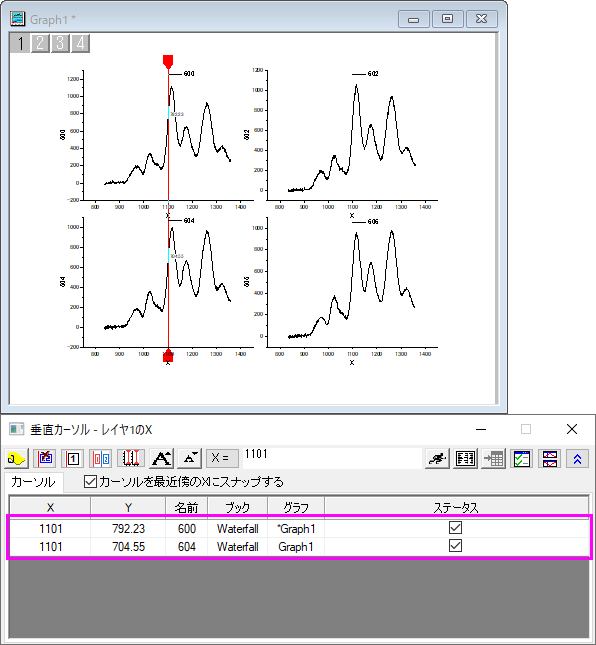596x645 pixels.
Task: Click the X column header
Action: pyautogui.click(x=50, y=507)
